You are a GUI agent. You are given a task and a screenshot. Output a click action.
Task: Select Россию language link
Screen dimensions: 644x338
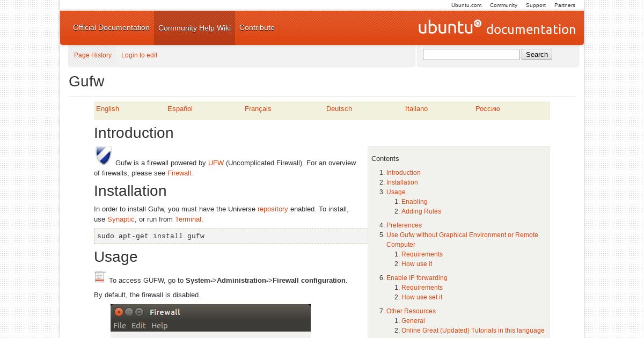[x=487, y=109]
